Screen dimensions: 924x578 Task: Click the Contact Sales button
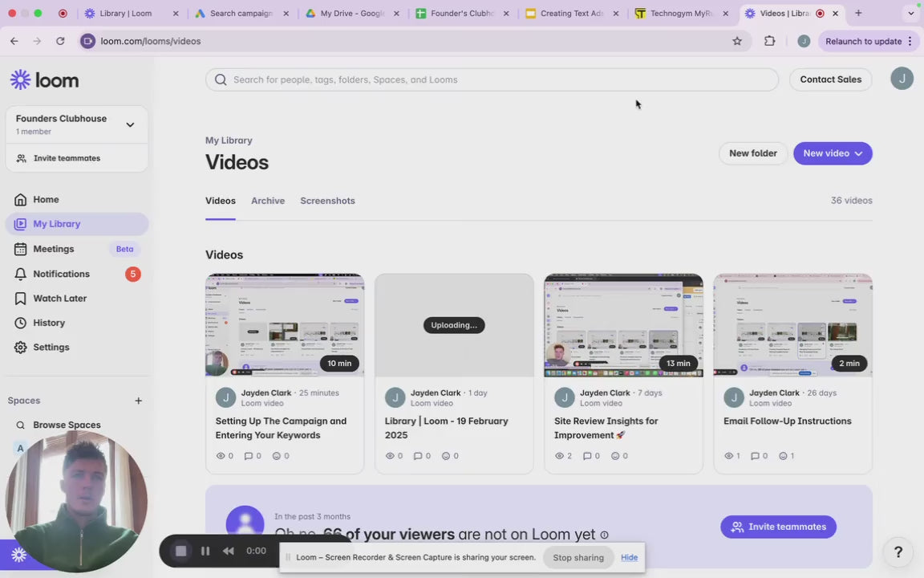830,79
